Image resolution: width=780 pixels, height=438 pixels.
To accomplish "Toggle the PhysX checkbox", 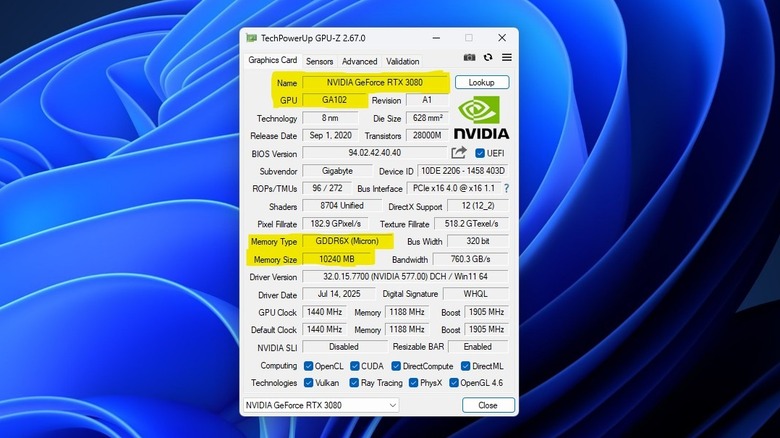I will click(x=411, y=382).
